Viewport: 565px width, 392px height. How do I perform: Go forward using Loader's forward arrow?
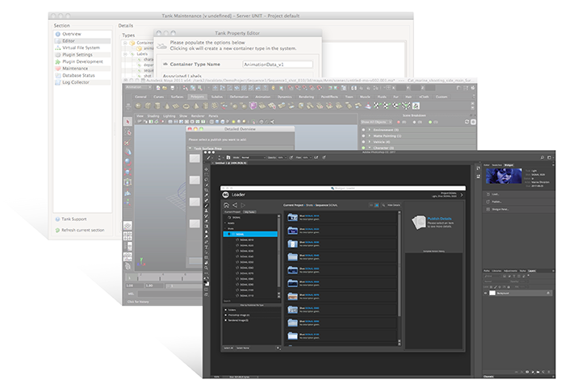243,205
